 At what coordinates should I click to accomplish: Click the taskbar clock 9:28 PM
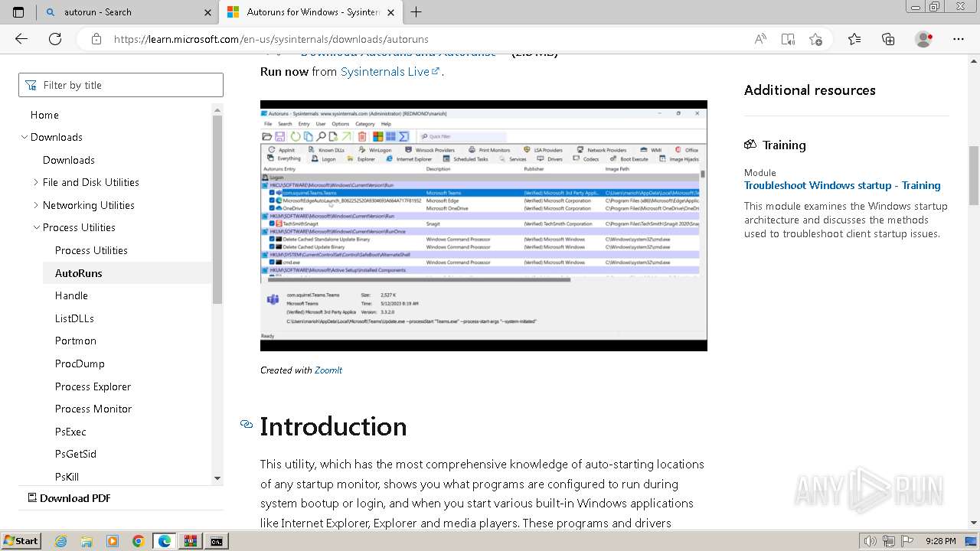click(x=940, y=541)
